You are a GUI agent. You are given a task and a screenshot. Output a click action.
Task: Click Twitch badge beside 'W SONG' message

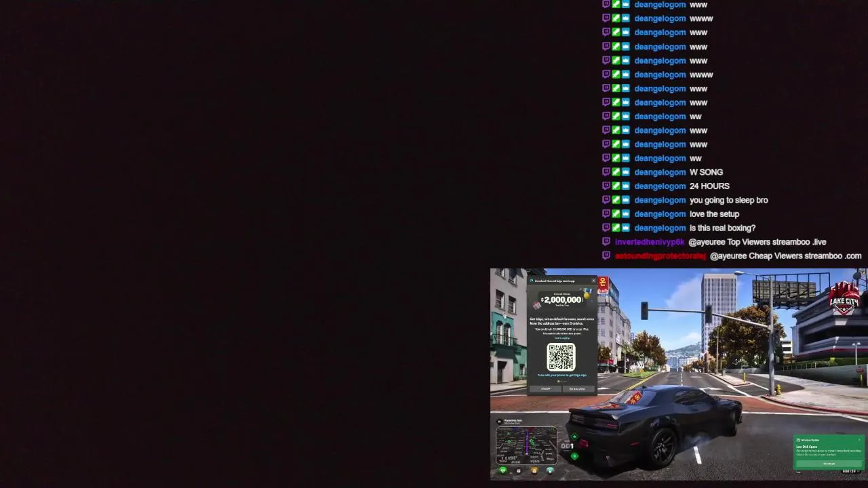606,172
